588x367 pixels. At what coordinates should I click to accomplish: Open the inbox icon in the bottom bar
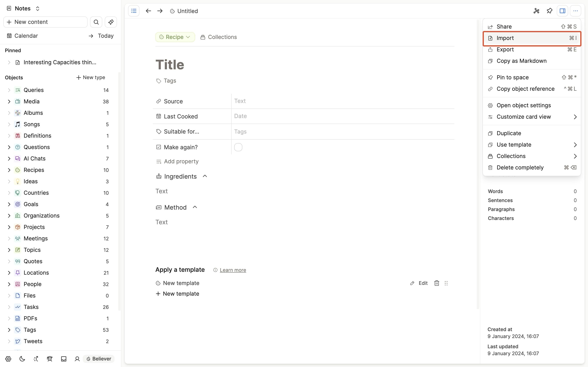pos(64,359)
